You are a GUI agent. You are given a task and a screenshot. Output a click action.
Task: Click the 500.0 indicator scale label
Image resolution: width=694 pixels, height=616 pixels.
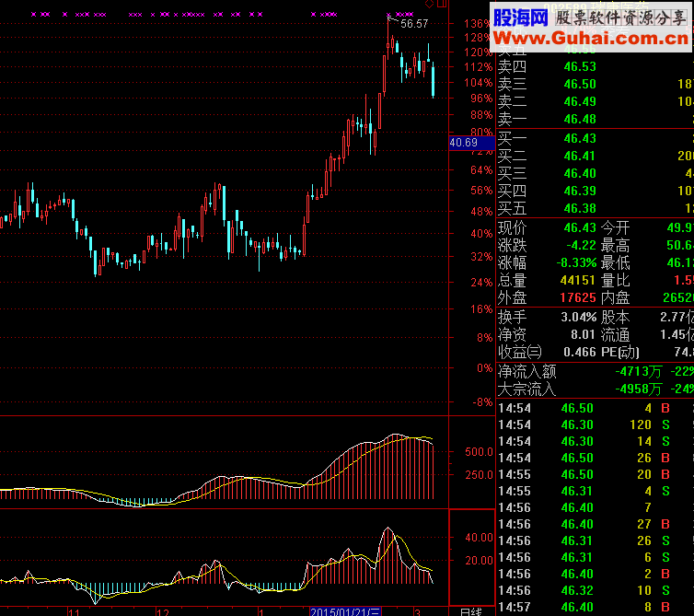pos(479,452)
